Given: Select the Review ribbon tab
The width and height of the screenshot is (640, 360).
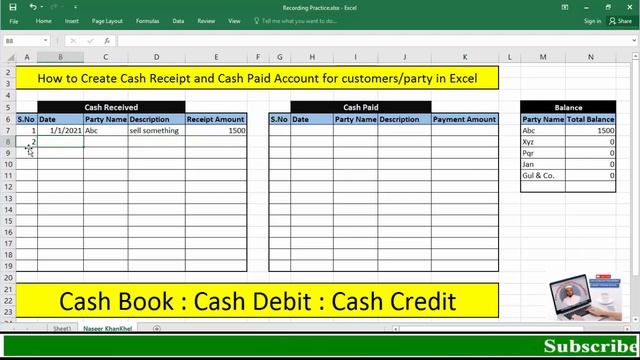Looking at the screenshot, I should (x=206, y=21).
